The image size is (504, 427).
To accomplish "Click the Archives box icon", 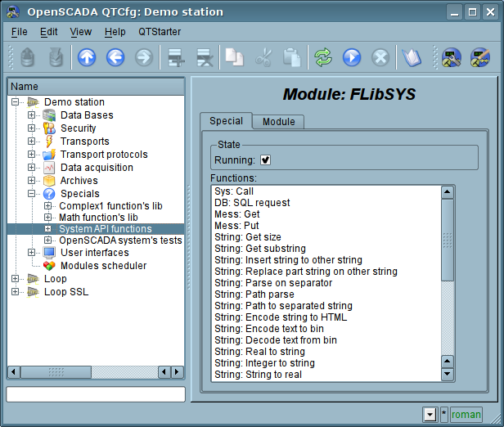I will [49, 181].
